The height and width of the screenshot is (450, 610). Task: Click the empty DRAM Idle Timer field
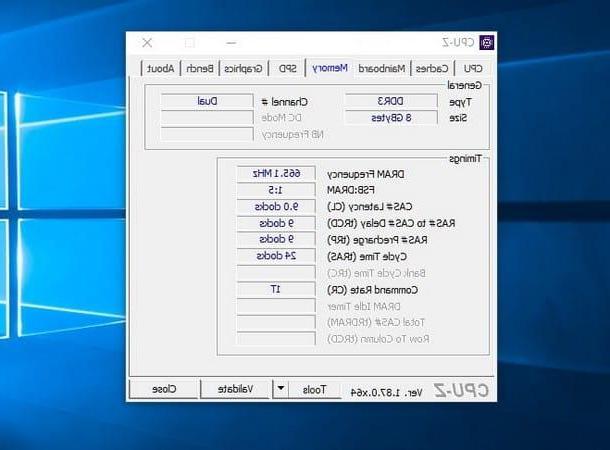[x=276, y=306]
